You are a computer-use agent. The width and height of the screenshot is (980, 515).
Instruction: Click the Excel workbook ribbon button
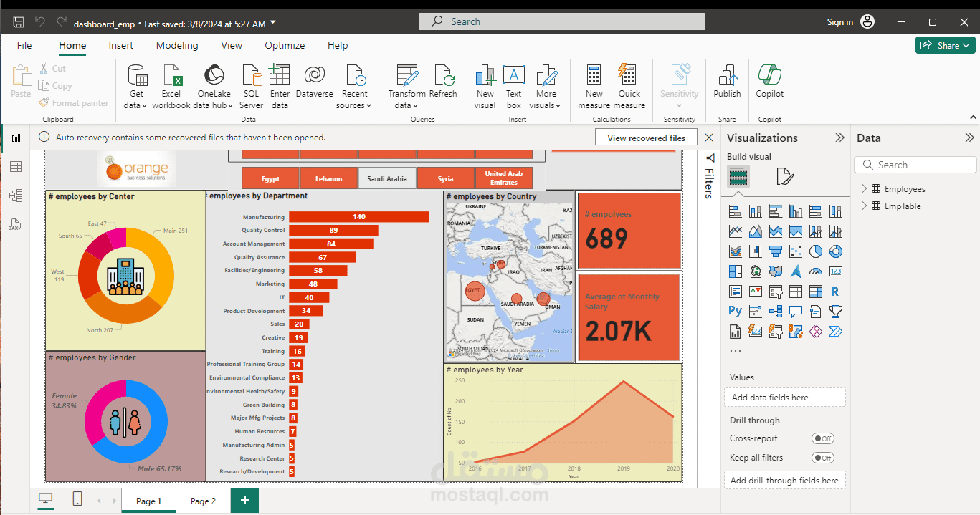171,87
